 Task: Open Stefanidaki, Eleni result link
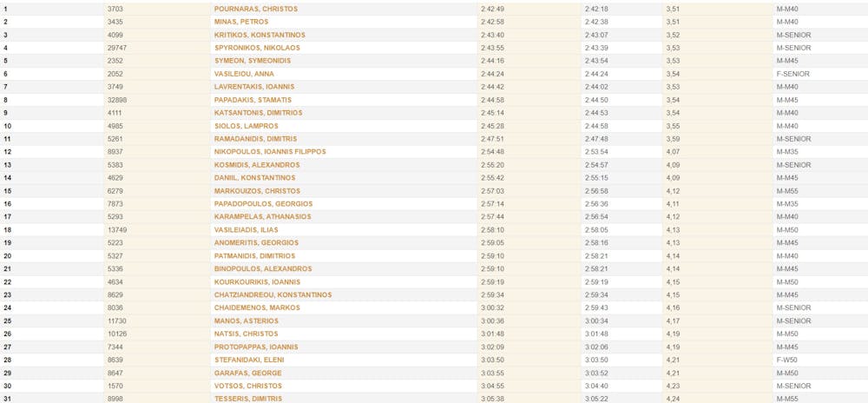[249, 360]
